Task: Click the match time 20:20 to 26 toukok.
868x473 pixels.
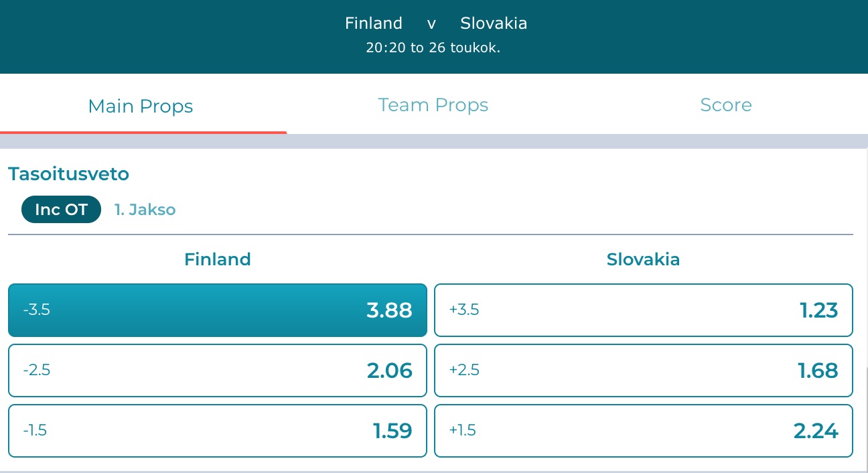Action: 433,48
